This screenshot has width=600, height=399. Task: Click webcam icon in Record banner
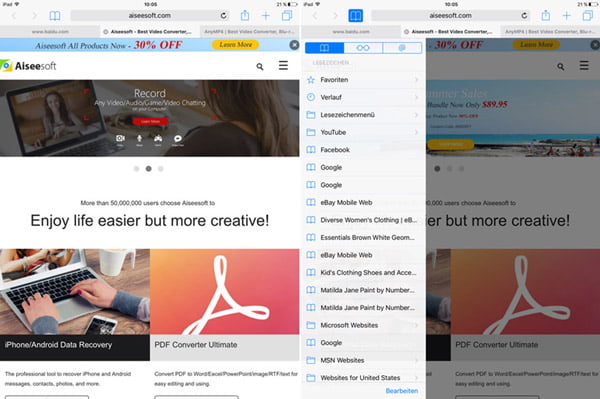click(x=121, y=139)
